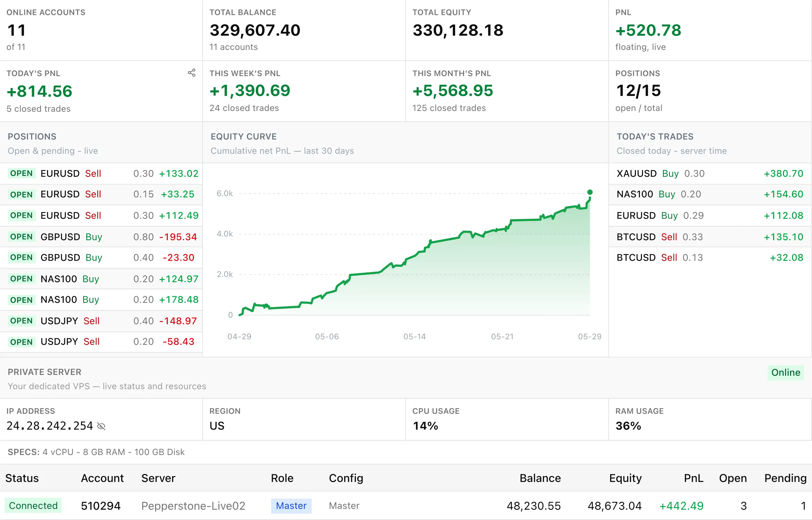
Task: Sort table by Equity column header
Action: coord(625,478)
